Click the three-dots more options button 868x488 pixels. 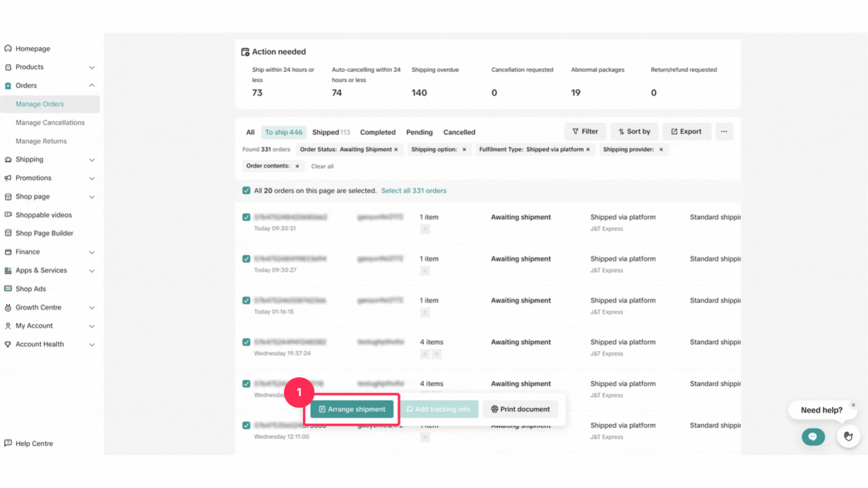click(724, 131)
